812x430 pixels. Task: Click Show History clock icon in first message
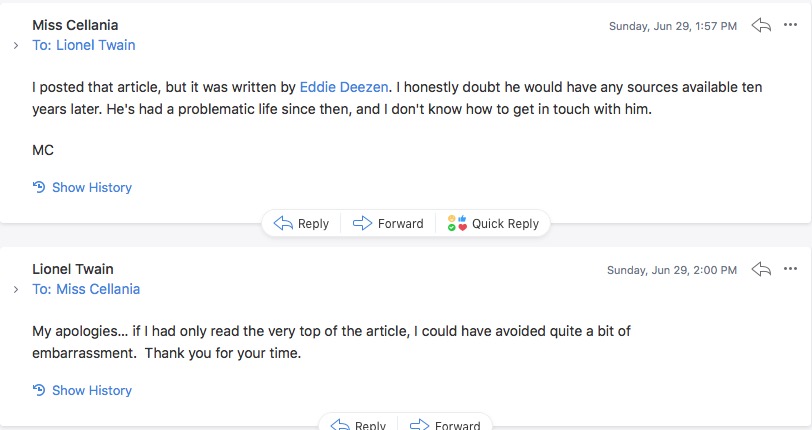[x=39, y=187]
